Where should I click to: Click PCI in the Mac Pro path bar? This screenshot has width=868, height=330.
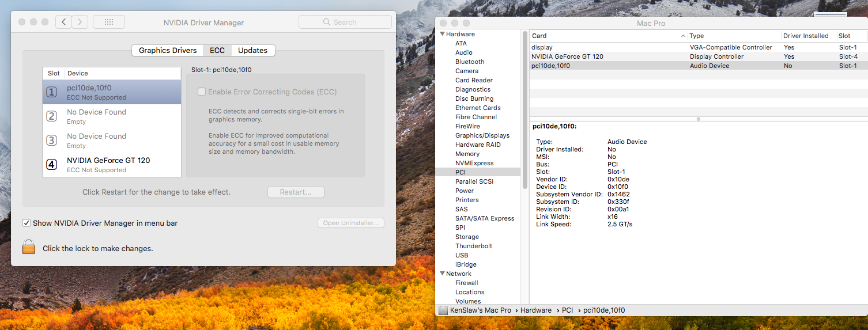point(567,310)
